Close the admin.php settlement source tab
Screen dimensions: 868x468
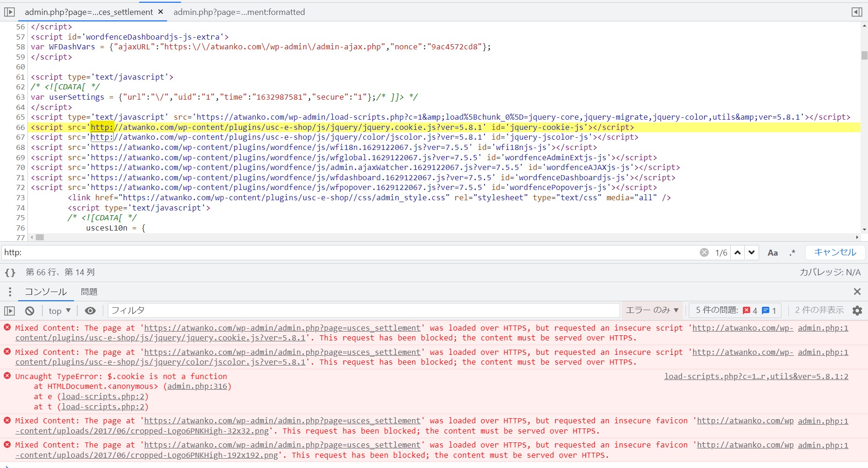pos(161,12)
